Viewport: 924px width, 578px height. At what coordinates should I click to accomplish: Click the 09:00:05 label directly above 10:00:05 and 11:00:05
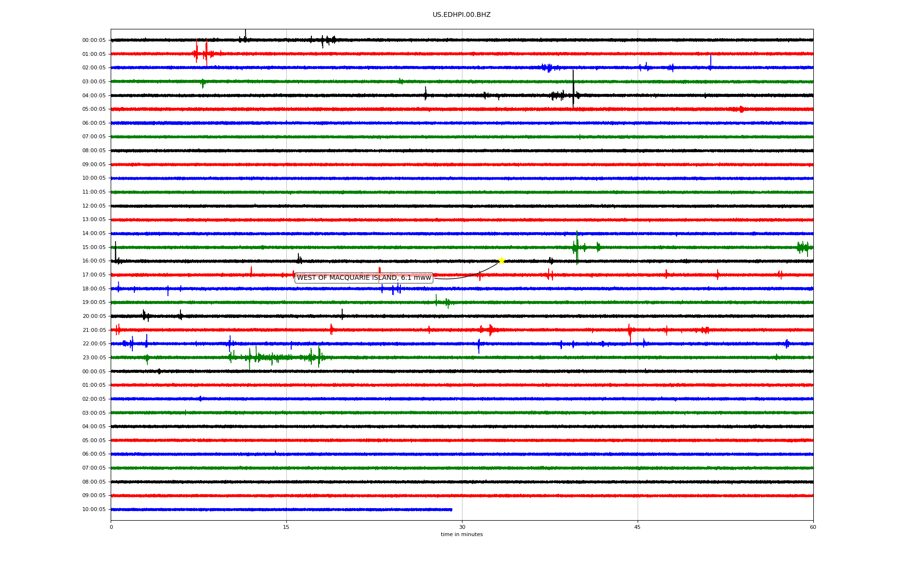click(94, 165)
